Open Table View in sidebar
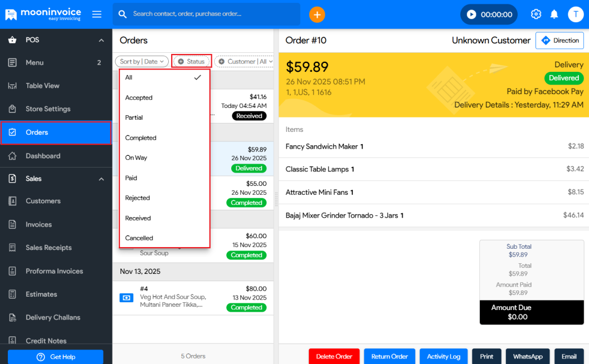This screenshot has width=589, height=364. (x=42, y=86)
